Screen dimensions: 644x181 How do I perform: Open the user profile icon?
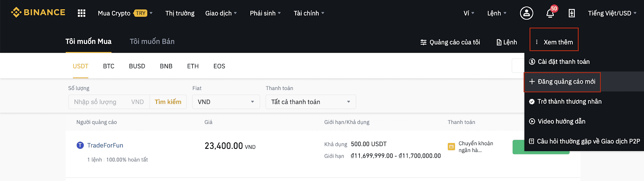tap(526, 13)
